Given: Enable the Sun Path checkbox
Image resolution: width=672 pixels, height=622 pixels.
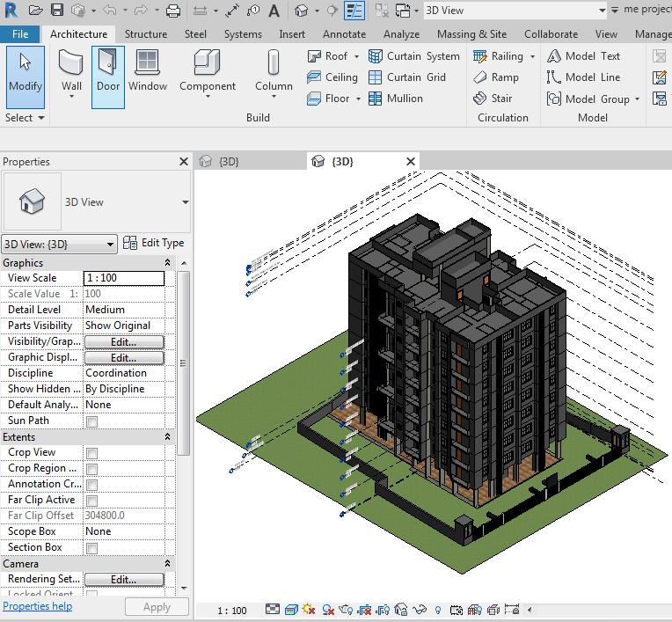Looking at the screenshot, I should click(91, 421).
